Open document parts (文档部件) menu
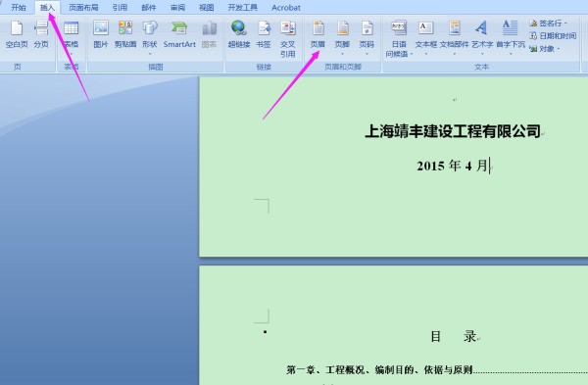This screenshot has height=385, width=588. point(454,37)
